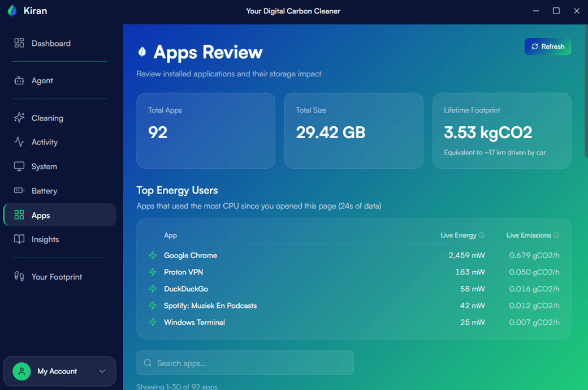
Task: Click the Lifetime Footprint 3.53 kgCO2 card
Action: point(501,131)
